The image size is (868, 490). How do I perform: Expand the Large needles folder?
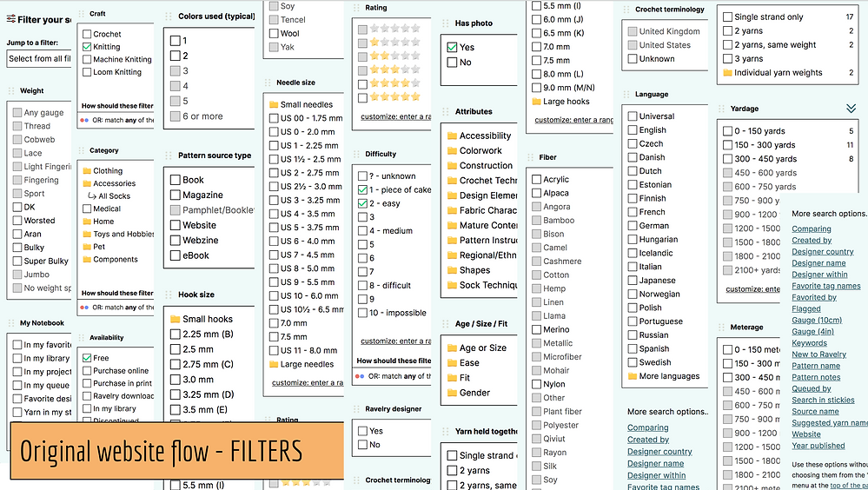coord(274,364)
